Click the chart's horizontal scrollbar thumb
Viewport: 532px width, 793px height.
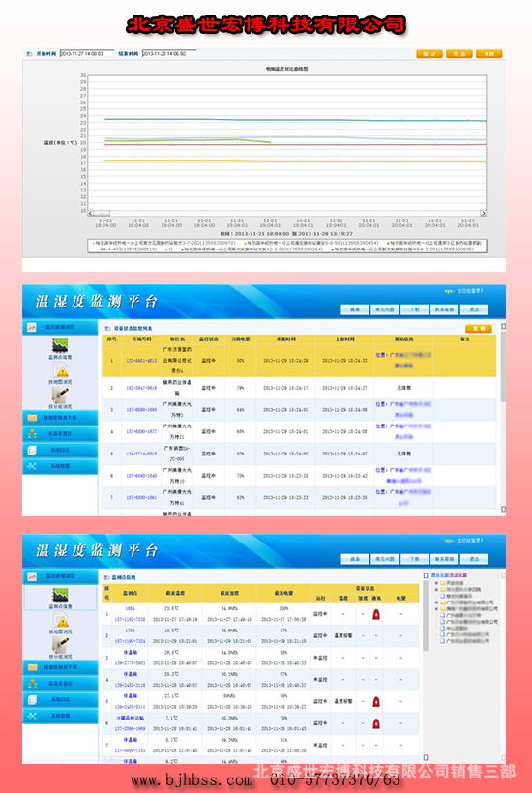[102, 214]
